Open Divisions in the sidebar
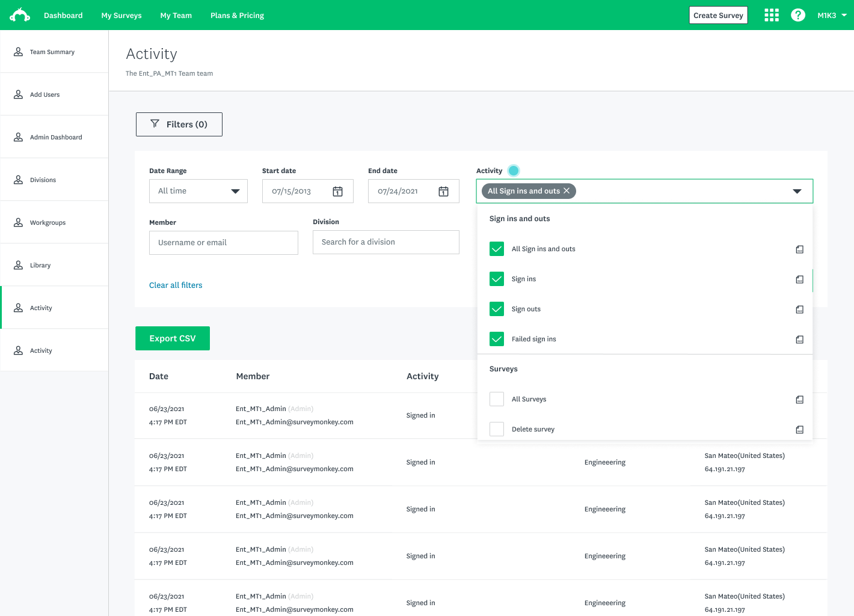 [43, 180]
